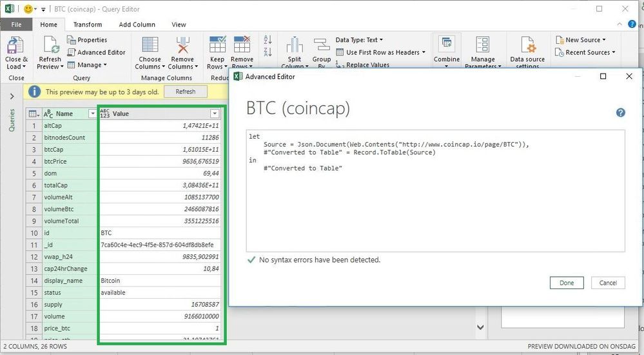Screen dimensions: 644x355
Task: Click Done in Advanced Editor
Action: [567, 283]
